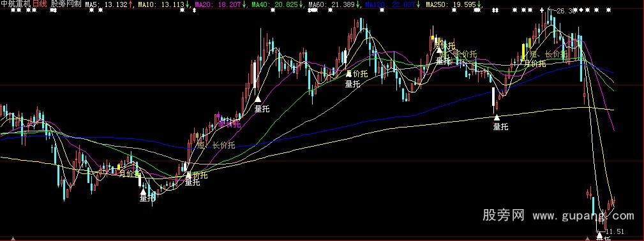The height and width of the screenshot is (241, 644).
Task: Select the MA10 13.113 yellow label
Action: pyautogui.click(x=163, y=4)
